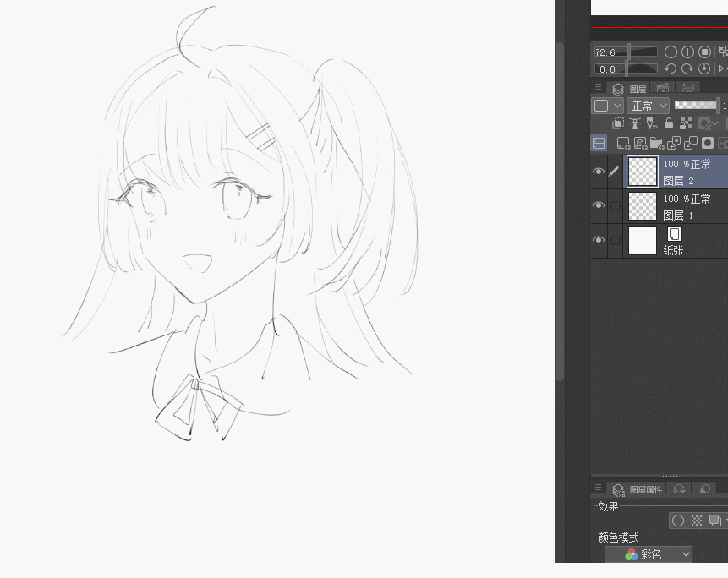
Task: Rotate the canvas left
Action: tap(671, 68)
